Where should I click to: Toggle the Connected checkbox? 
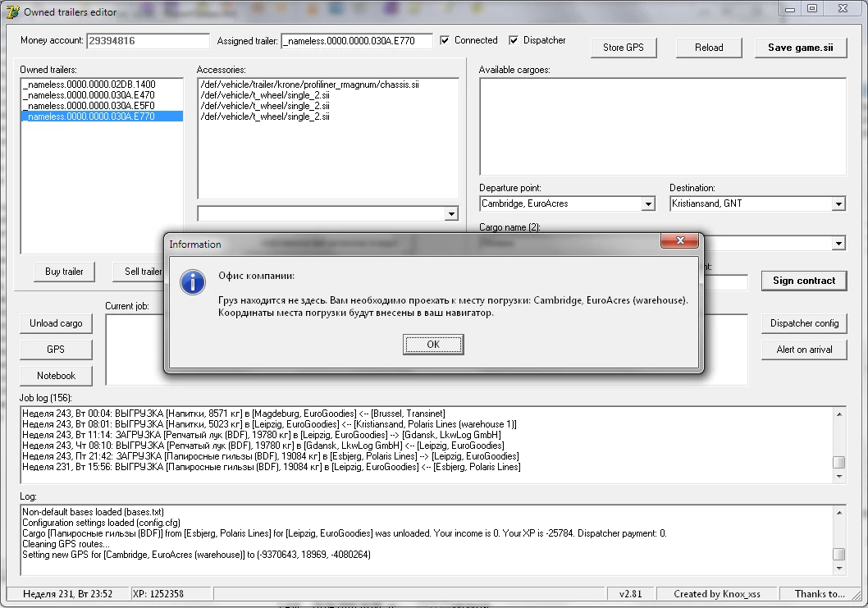[x=445, y=40]
